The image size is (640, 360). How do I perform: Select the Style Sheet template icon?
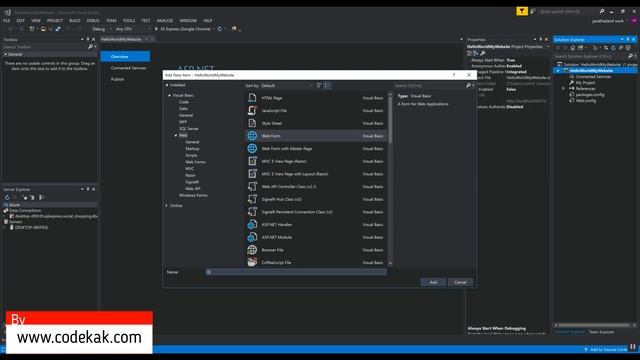252,123
